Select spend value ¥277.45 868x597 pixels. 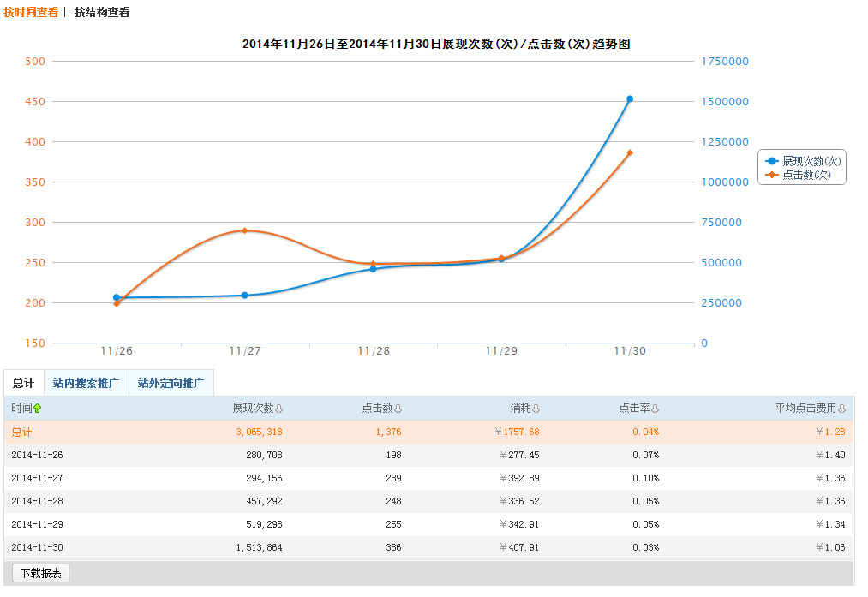tap(519, 456)
